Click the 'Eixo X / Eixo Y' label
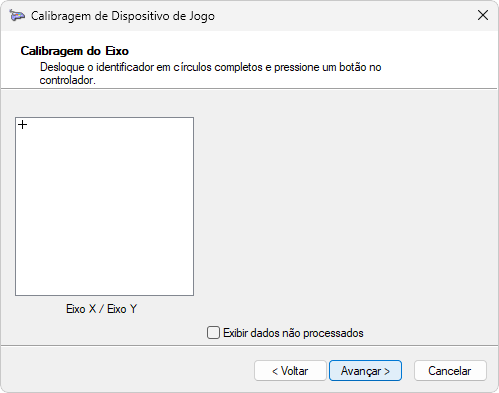The image size is (499, 393). (x=102, y=309)
